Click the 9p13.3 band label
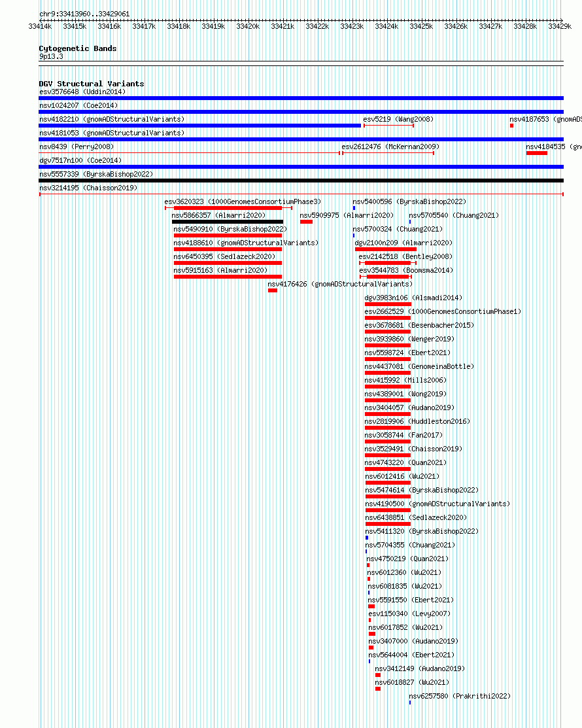The image size is (582, 728). (x=51, y=57)
